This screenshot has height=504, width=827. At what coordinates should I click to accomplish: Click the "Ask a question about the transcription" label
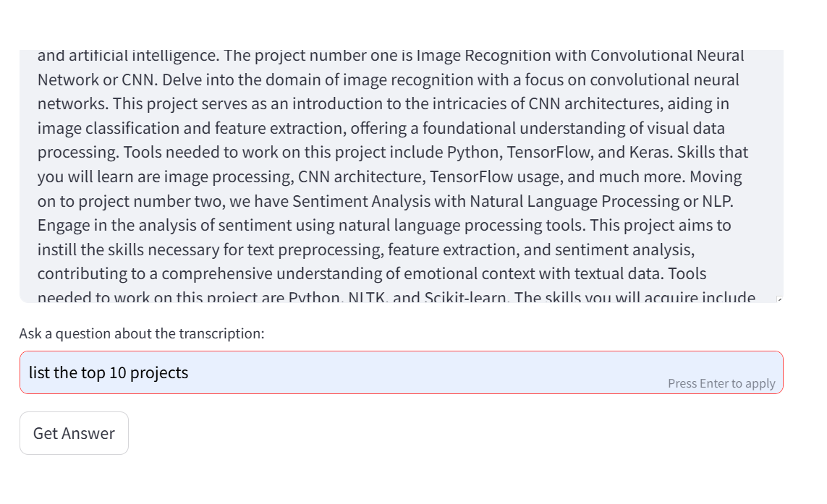coord(142,333)
